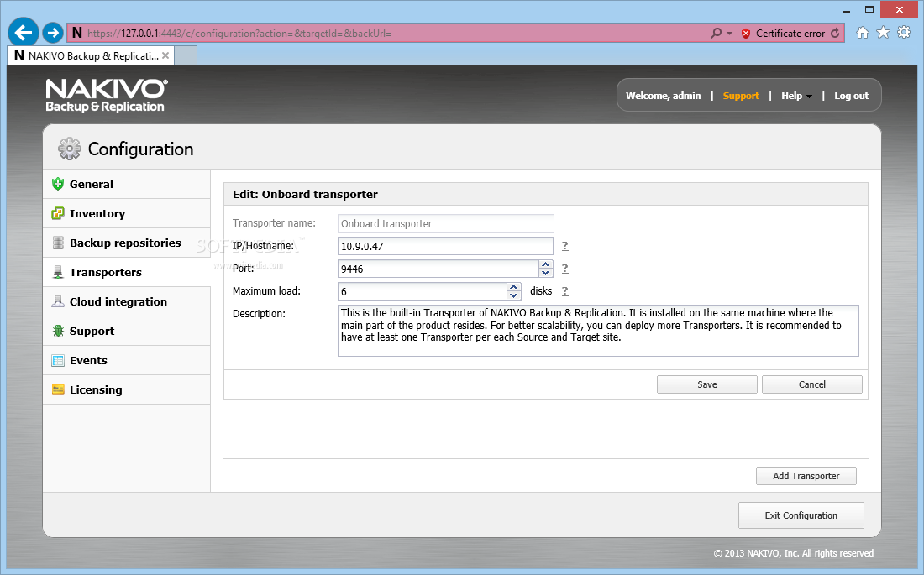
Task: Click the Cloud integration icon
Action: (58, 301)
